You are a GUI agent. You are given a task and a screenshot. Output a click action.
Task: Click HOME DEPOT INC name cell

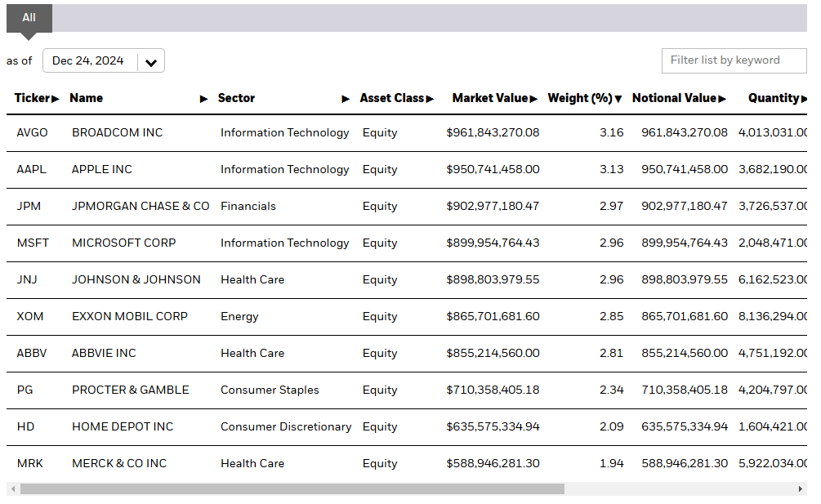[x=123, y=427]
